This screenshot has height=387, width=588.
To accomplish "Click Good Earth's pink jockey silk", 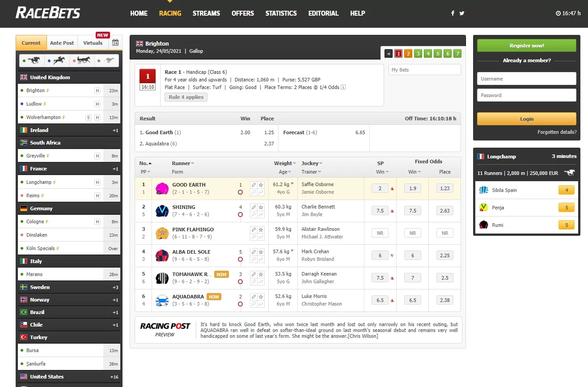I will click(162, 188).
